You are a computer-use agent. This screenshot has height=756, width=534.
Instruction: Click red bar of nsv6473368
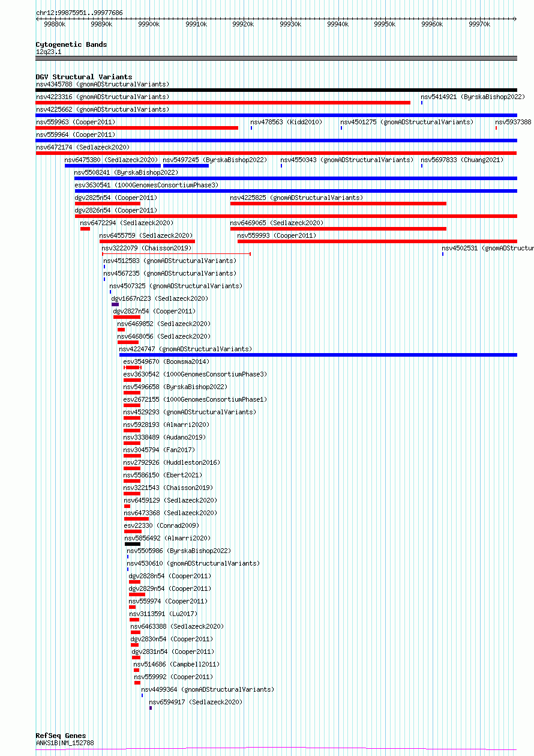(x=136, y=519)
